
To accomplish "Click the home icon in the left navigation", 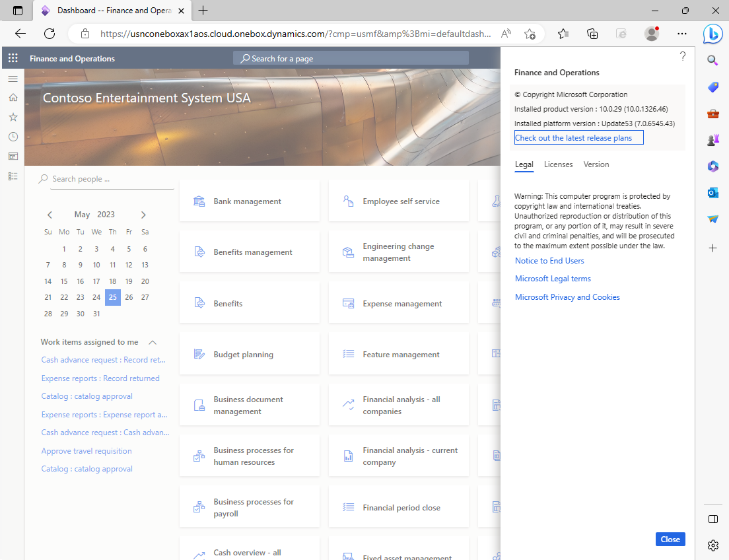I will [x=13, y=97].
